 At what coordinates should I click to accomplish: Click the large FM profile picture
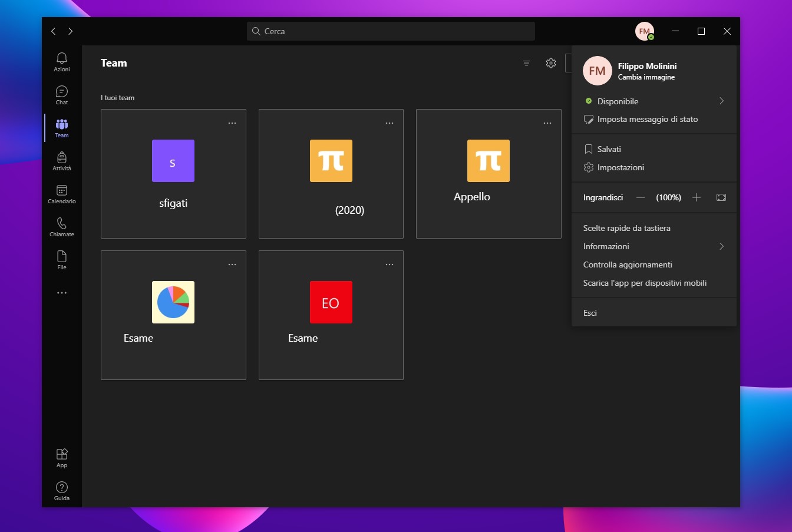click(598, 71)
